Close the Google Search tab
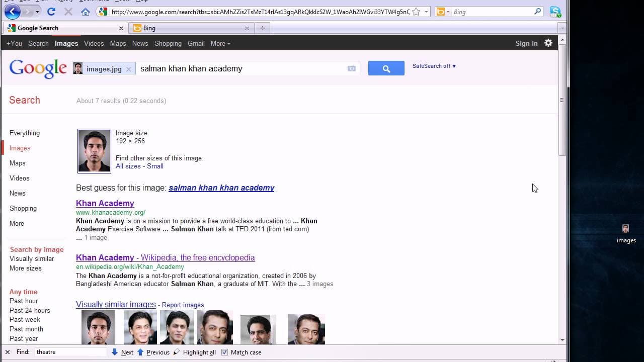Image resolution: width=644 pixels, height=362 pixels. coord(121,28)
